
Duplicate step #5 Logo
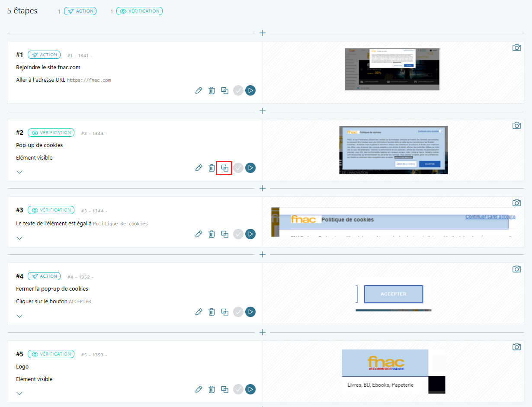[224, 389]
